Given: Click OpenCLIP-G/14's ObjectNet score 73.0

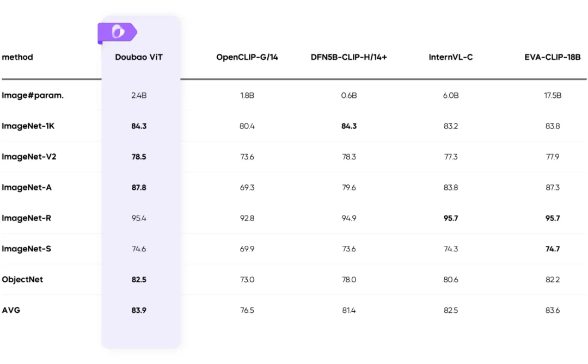Looking at the screenshot, I should point(247,280).
